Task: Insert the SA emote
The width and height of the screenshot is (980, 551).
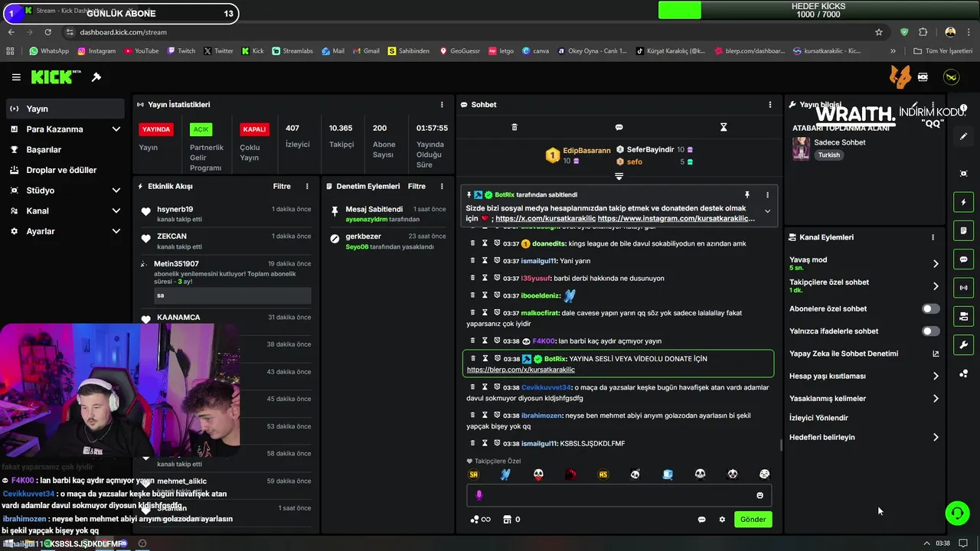Action: click(x=474, y=474)
